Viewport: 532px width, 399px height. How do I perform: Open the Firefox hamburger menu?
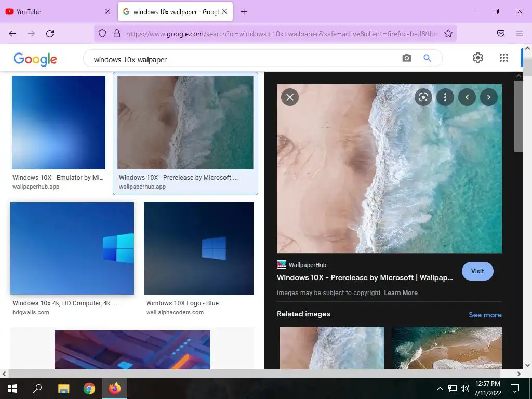(x=520, y=33)
